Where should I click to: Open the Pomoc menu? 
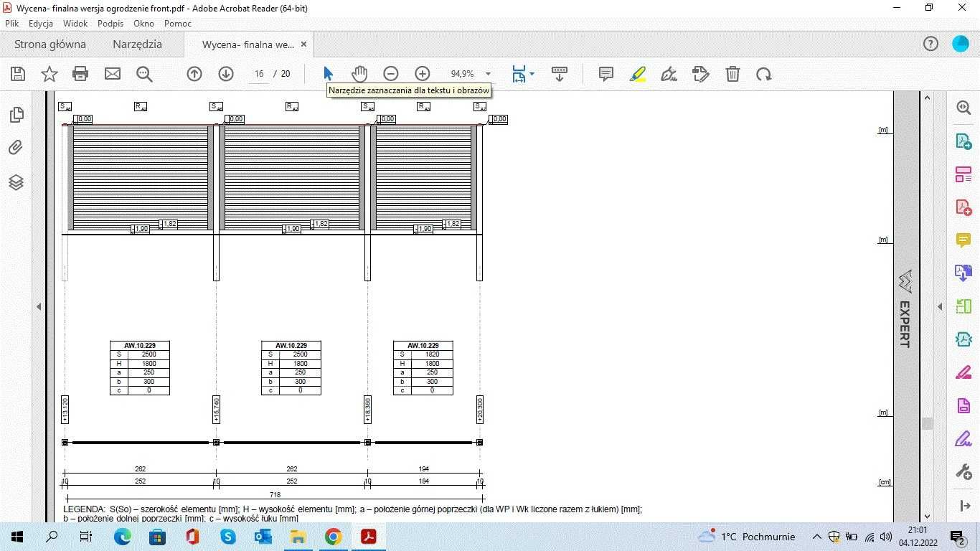[x=178, y=24]
